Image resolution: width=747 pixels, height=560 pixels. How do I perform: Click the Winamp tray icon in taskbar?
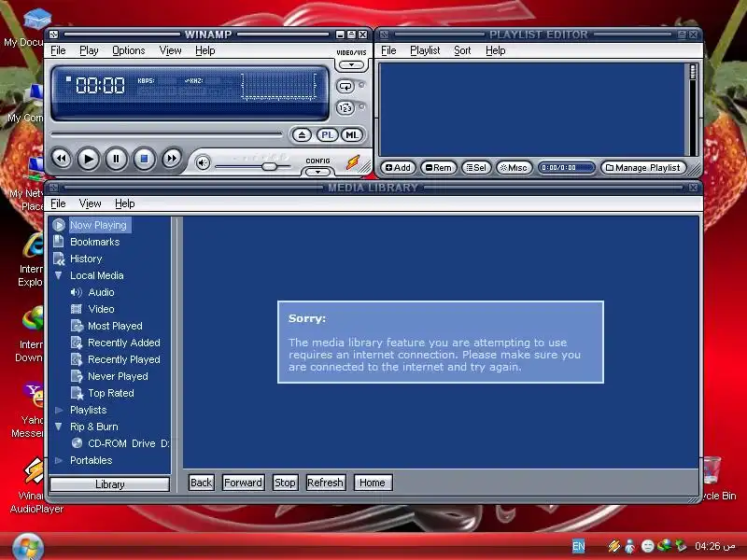[x=613, y=546]
